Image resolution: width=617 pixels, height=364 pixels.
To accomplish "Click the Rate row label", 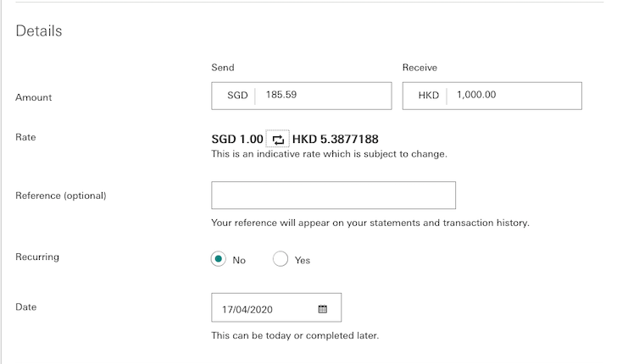I will coord(25,137).
